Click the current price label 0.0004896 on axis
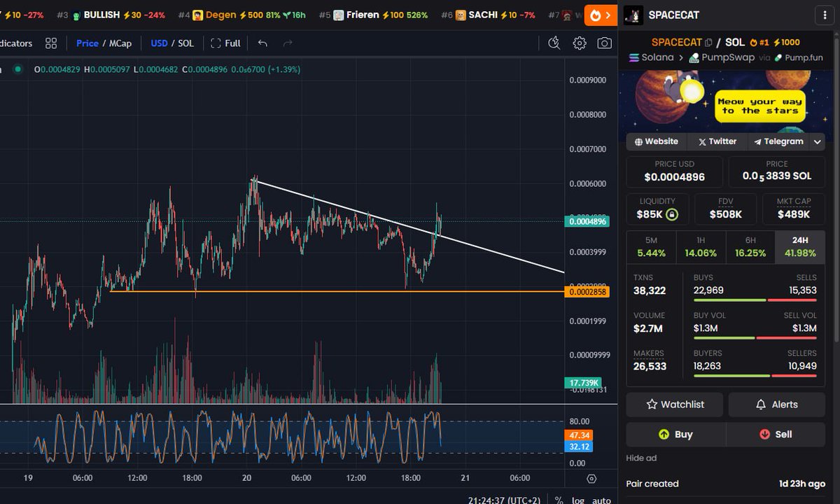This screenshot has height=504, width=840. click(587, 221)
